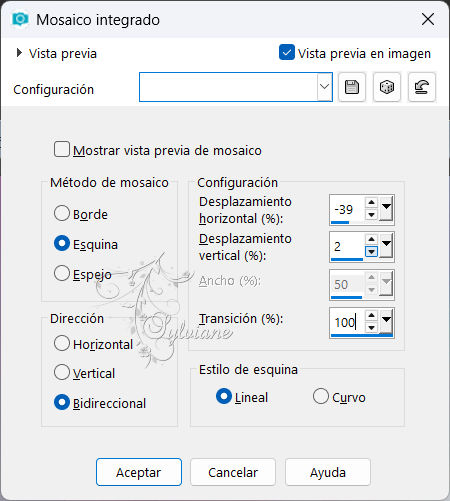Image resolution: width=450 pixels, height=501 pixels.
Task: Open Transición slider dropdown arrow
Action: 386,321
